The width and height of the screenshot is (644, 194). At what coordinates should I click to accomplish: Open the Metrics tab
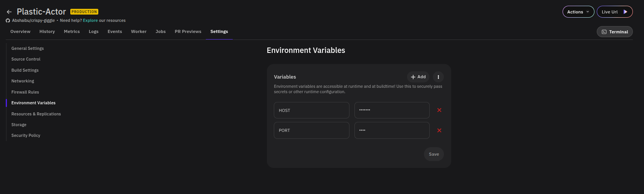pos(72,31)
